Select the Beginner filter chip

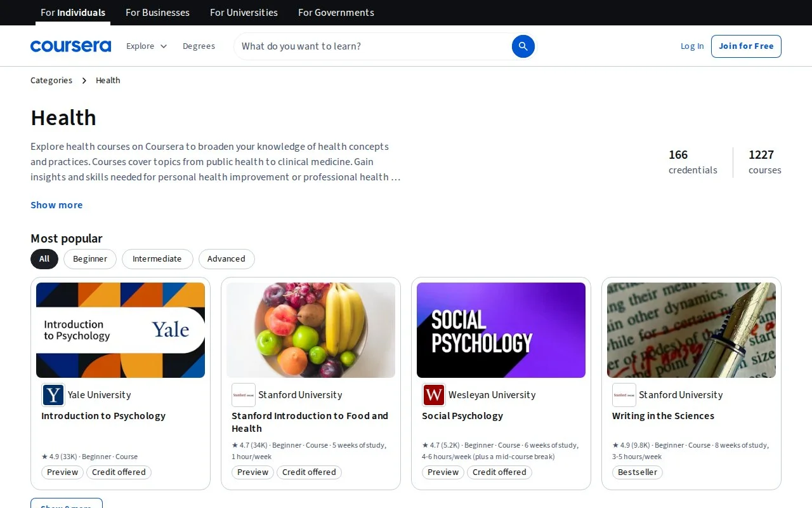90,258
